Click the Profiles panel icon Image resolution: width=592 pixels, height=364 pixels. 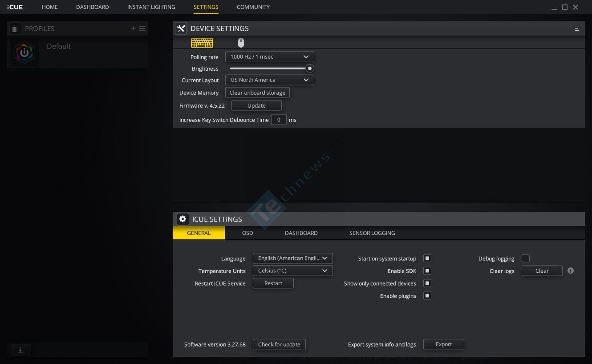pos(15,28)
